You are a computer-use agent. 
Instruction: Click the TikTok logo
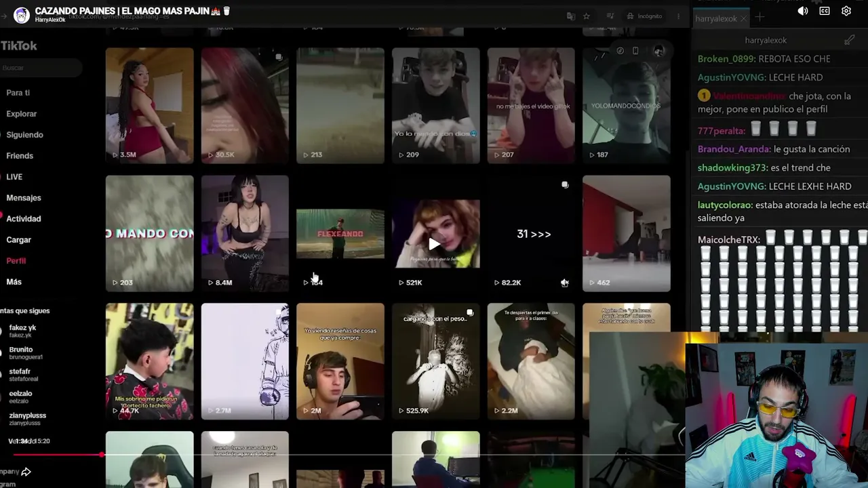click(18, 45)
